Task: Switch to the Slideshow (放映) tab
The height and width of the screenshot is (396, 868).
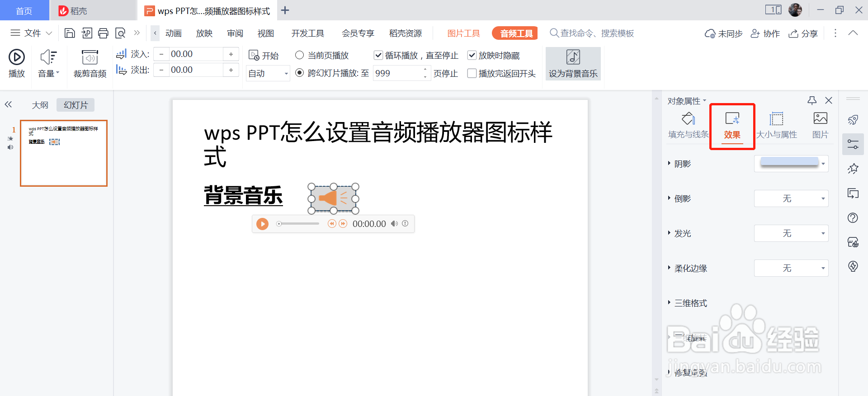Action: [204, 33]
